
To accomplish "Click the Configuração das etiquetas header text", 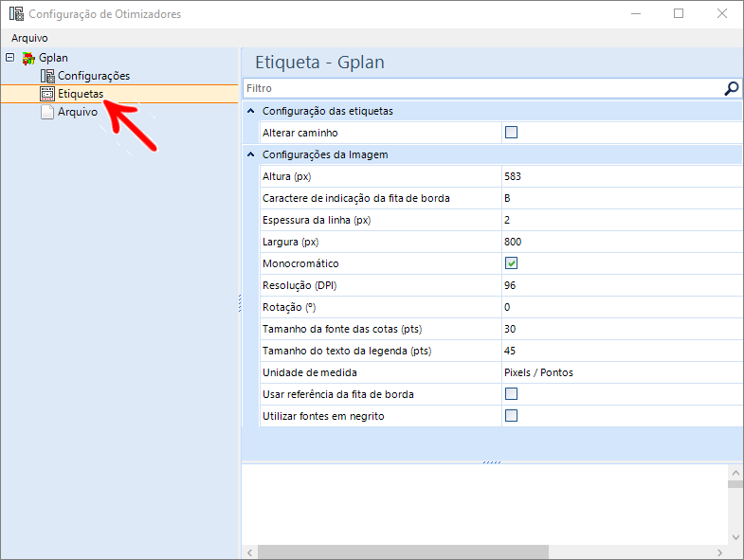I will [327, 111].
